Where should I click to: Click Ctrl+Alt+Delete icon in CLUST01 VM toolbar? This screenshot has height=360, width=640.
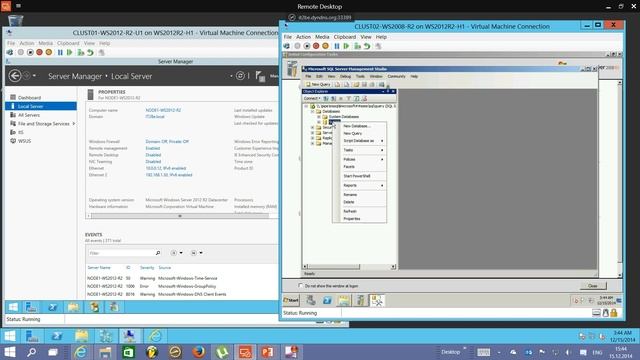coord(10,52)
